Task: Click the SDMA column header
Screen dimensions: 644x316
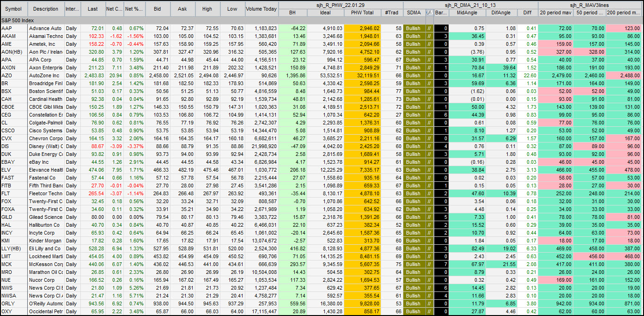Action: (414, 13)
